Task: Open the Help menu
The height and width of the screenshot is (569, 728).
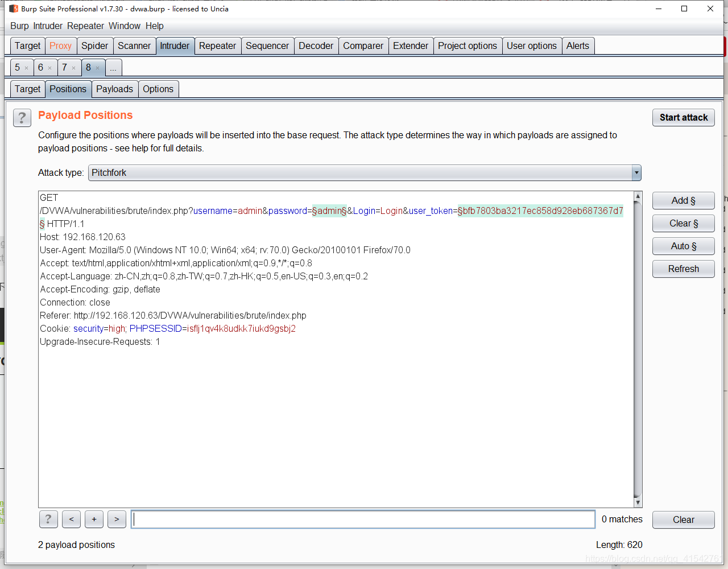Action: (x=154, y=26)
